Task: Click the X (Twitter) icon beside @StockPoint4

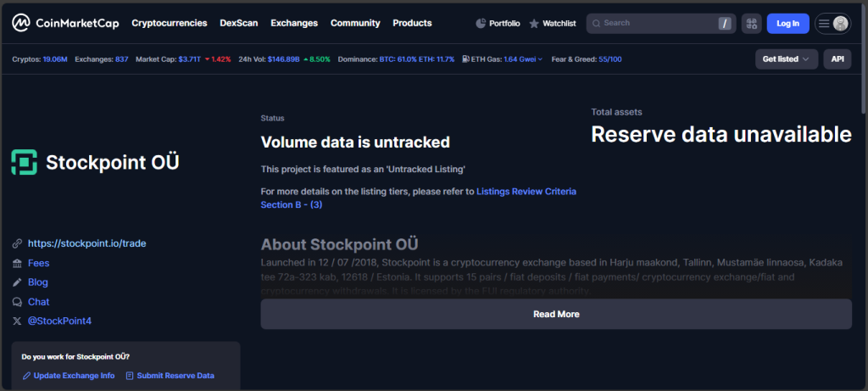Action: pyautogui.click(x=17, y=321)
